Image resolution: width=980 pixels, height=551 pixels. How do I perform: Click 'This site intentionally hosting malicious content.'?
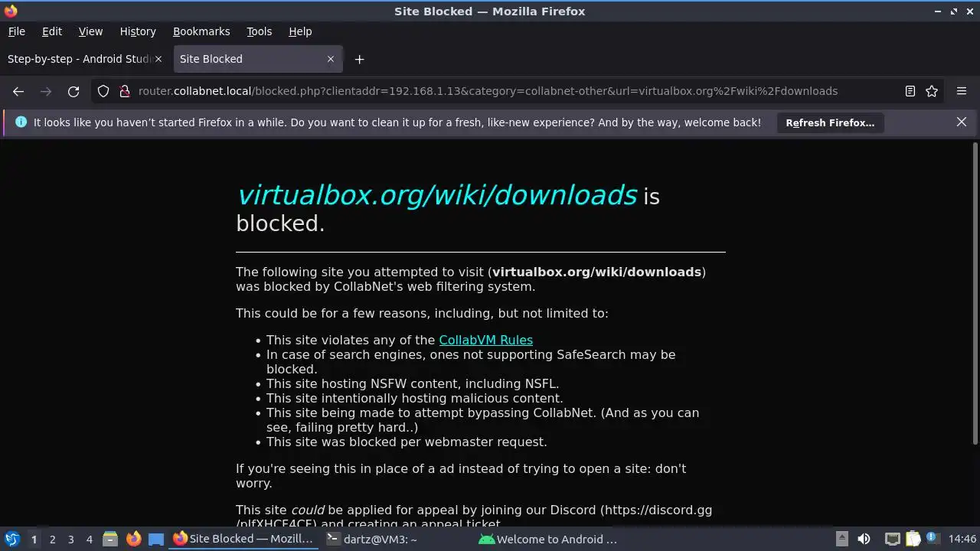414,398
